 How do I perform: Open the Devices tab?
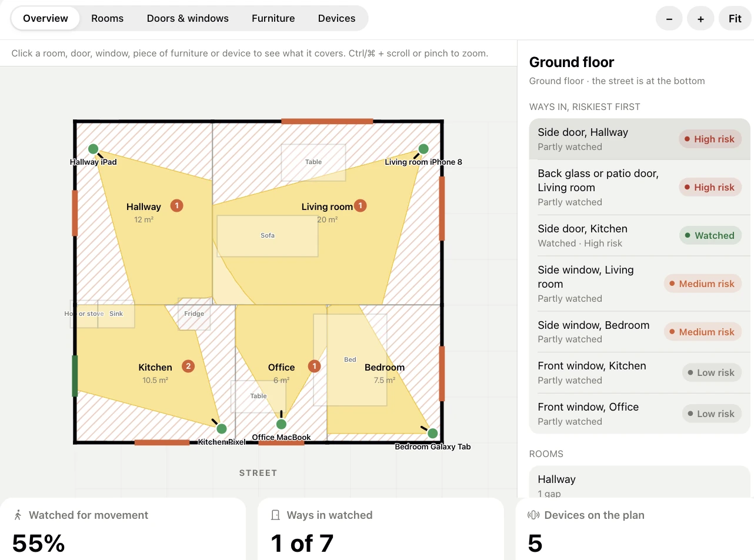336,18
